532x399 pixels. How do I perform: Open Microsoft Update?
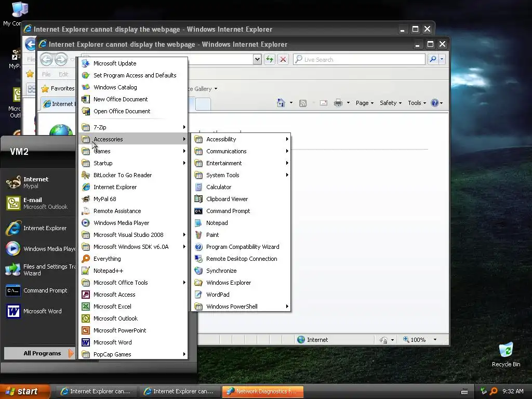coord(133,63)
